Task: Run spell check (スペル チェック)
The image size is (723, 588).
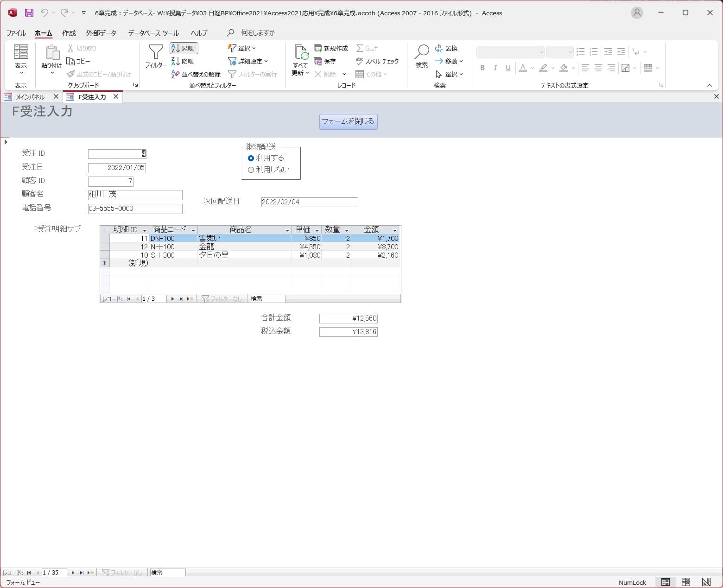Action: (377, 61)
